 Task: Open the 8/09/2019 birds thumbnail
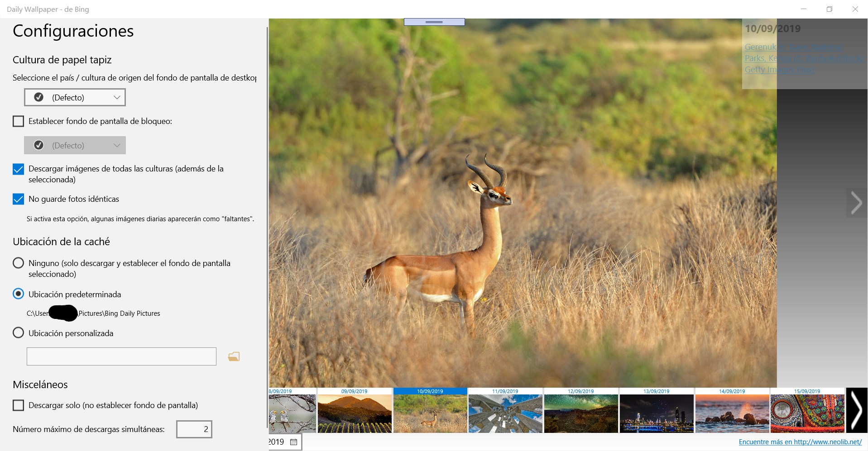click(x=292, y=410)
